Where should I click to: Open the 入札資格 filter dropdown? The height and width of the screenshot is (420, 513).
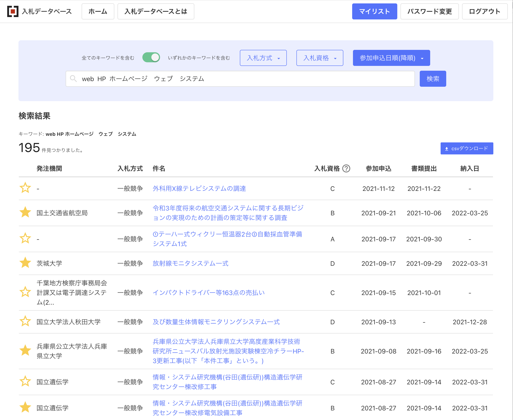click(x=319, y=58)
